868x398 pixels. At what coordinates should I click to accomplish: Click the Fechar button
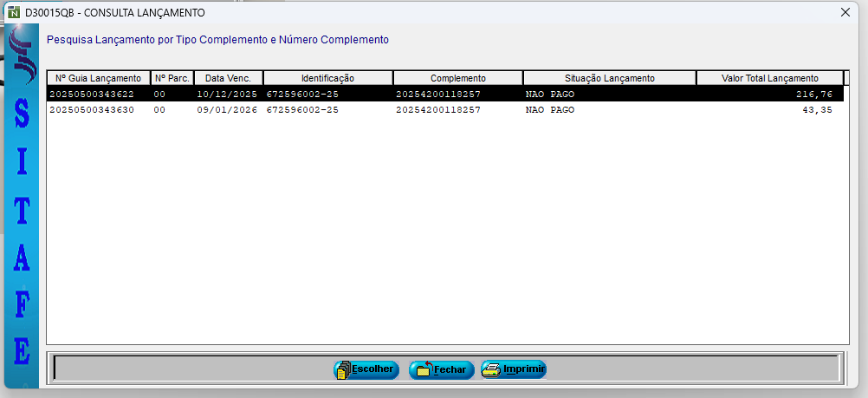tap(442, 369)
